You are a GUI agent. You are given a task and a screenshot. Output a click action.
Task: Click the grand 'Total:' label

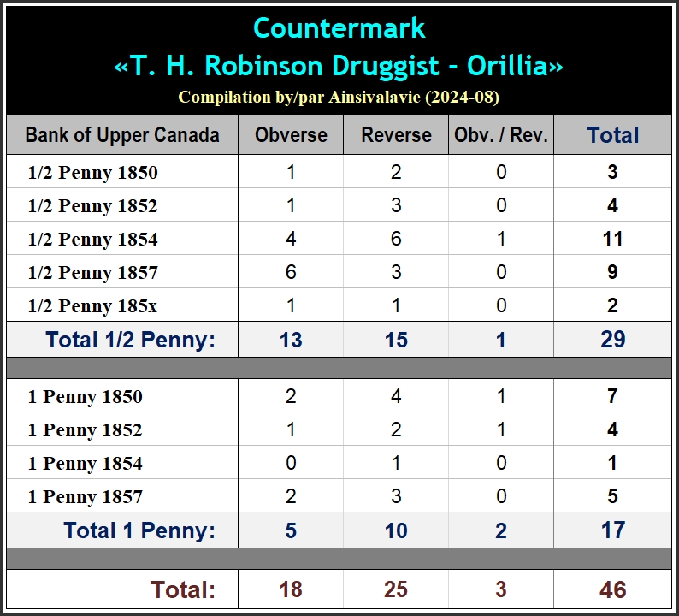tap(183, 589)
